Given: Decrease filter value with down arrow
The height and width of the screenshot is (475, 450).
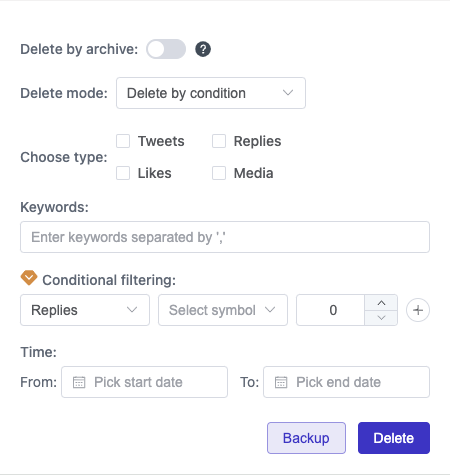Looking at the screenshot, I should click(381, 318).
